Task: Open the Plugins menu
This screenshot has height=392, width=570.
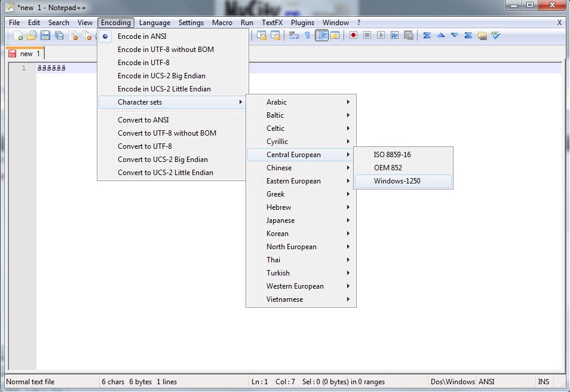Action: click(302, 23)
